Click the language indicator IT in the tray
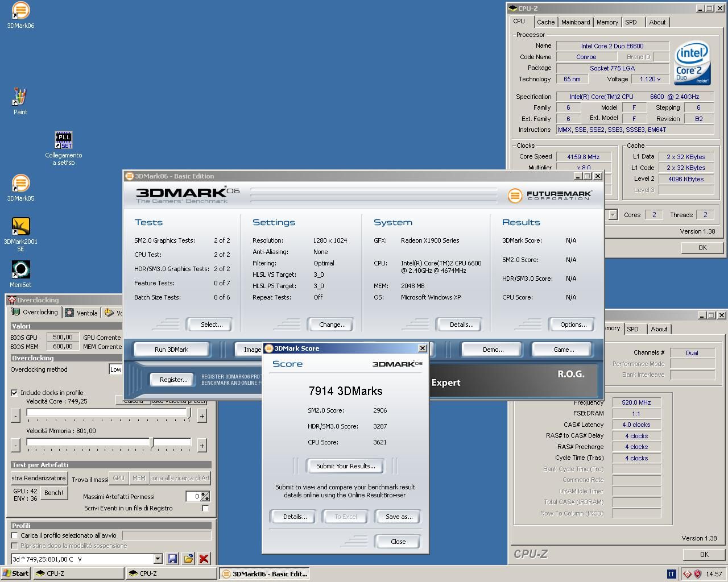The width and height of the screenshot is (728, 582). 671,573
